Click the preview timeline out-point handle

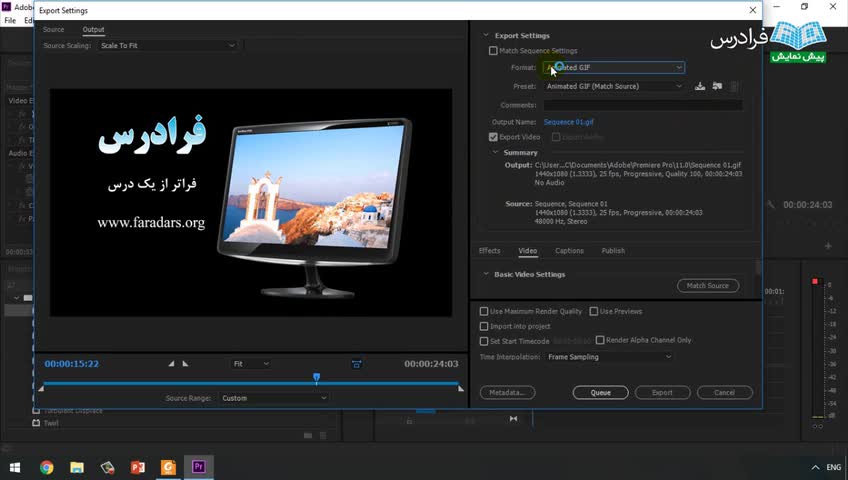(x=461, y=388)
